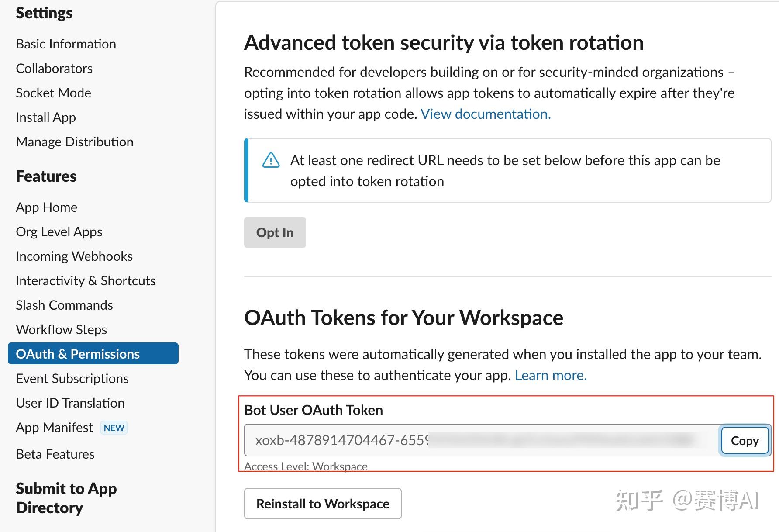The height and width of the screenshot is (532, 779).
Task: Open Manage Distribution page
Action: pyautogui.click(x=75, y=142)
